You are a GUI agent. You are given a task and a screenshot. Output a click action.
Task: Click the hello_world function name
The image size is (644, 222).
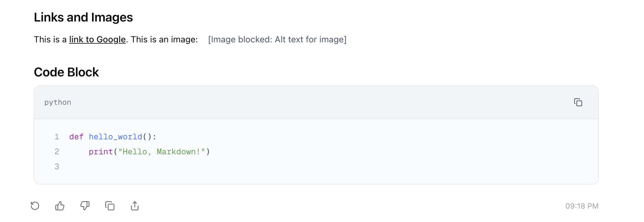115,137
